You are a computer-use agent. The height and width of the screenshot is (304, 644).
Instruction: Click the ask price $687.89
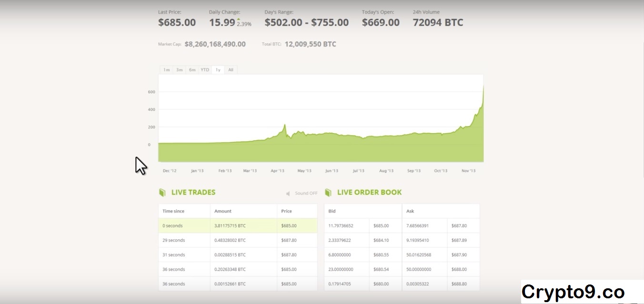(x=459, y=240)
